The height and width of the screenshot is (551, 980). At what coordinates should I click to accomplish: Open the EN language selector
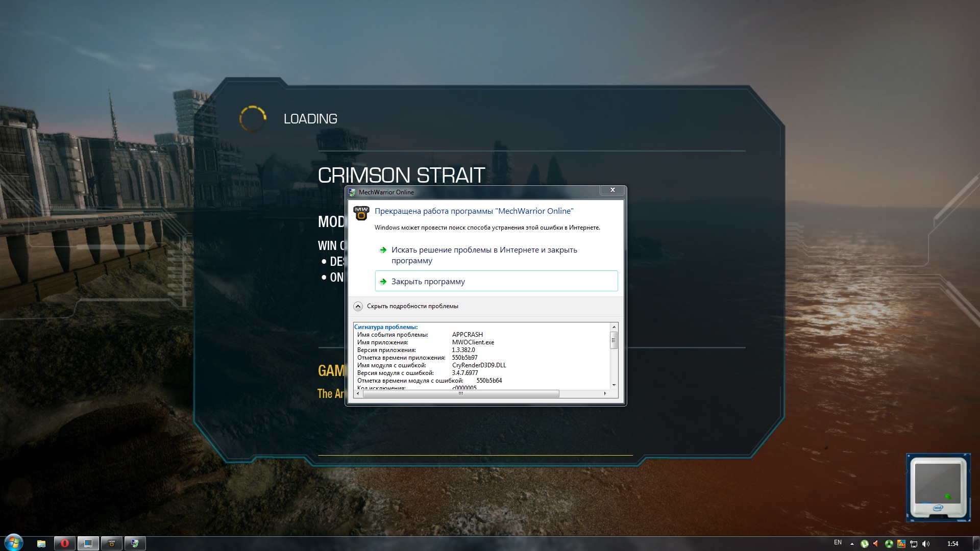[838, 542]
